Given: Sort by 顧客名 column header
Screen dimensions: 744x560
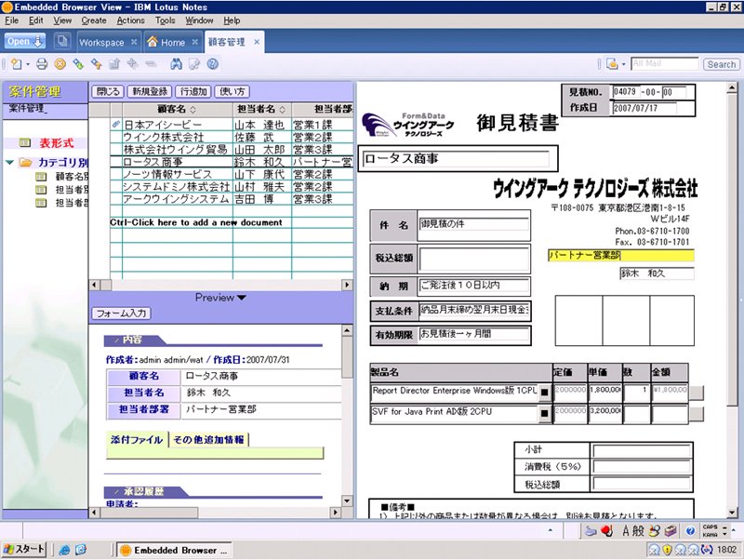Looking at the screenshot, I should pos(177,109).
